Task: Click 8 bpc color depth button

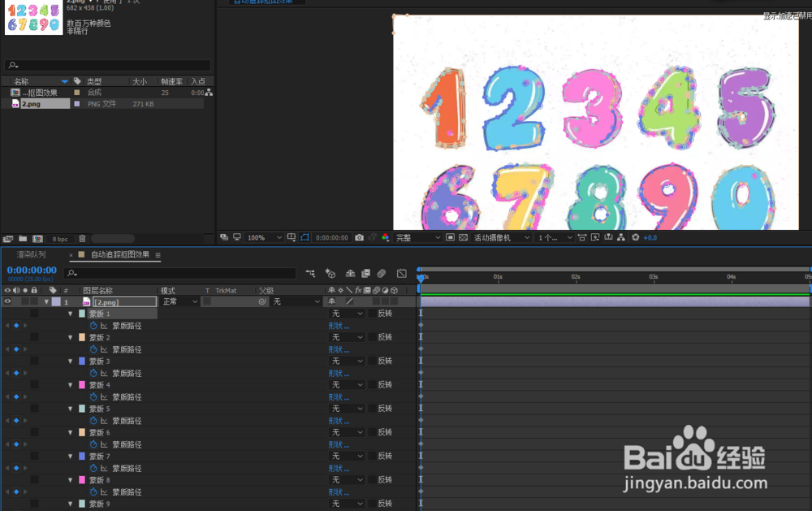Action: click(x=60, y=239)
